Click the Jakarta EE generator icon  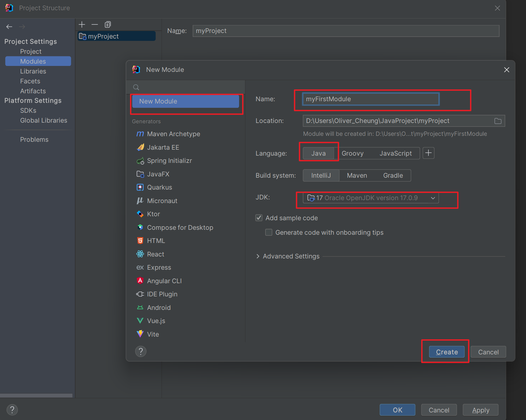[x=140, y=147]
